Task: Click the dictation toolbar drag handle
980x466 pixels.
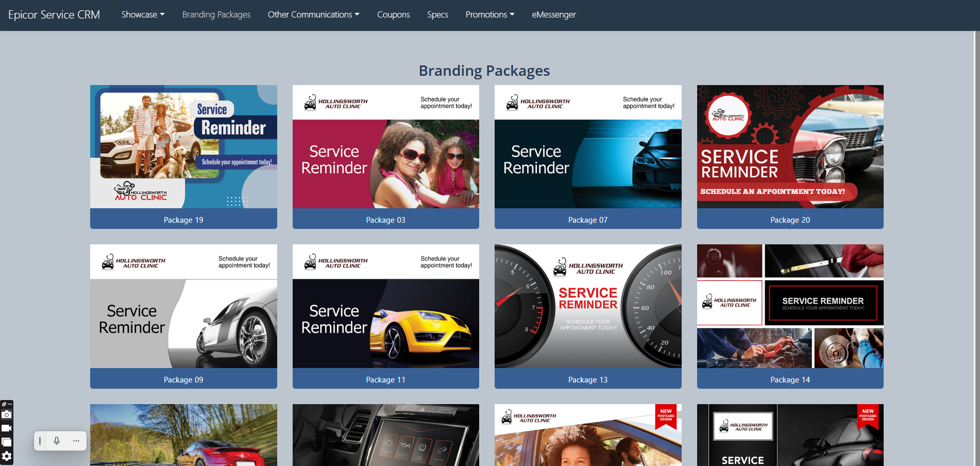Action: click(40, 441)
